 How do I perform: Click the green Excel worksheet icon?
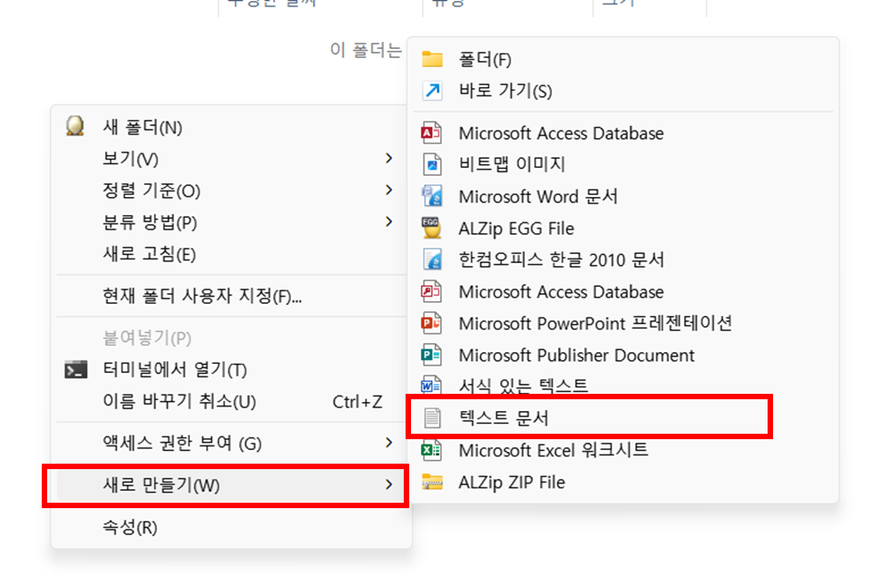[x=431, y=450]
